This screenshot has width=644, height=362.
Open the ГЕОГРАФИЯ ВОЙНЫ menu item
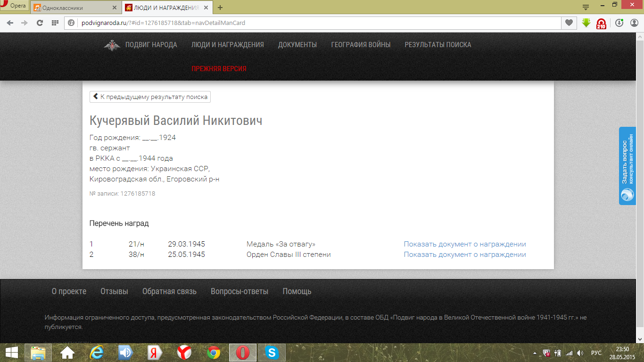(361, 45)
